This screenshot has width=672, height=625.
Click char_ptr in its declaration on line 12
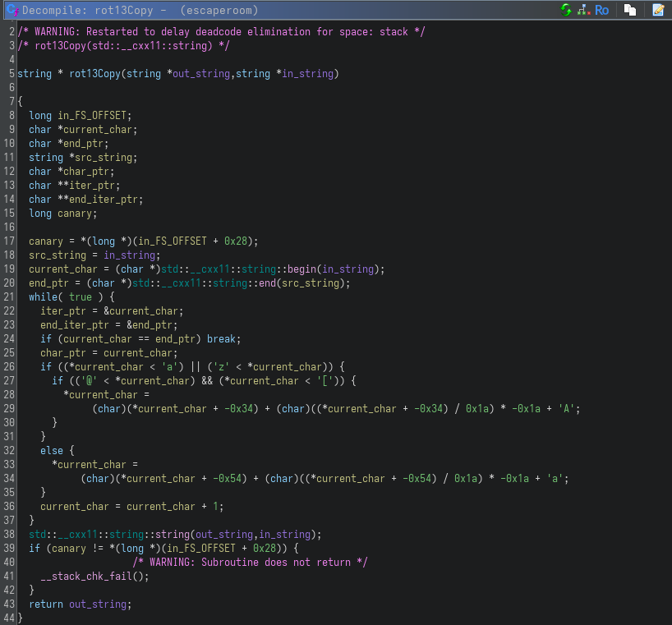(86, 172)
